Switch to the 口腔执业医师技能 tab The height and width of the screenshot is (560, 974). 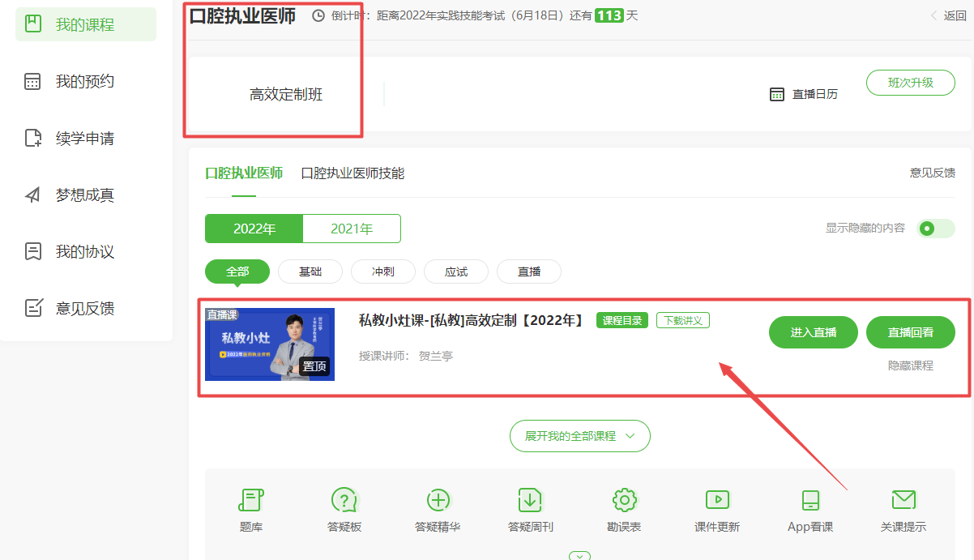(x=352, y=173)
